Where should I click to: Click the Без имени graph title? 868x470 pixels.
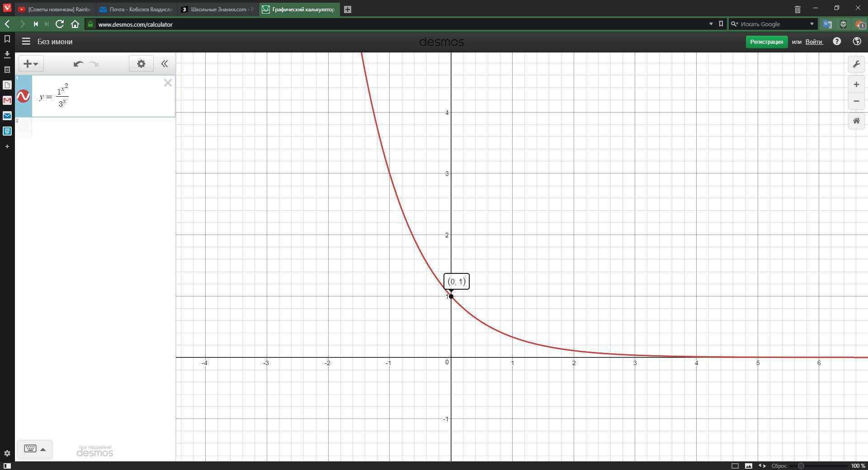55,42
